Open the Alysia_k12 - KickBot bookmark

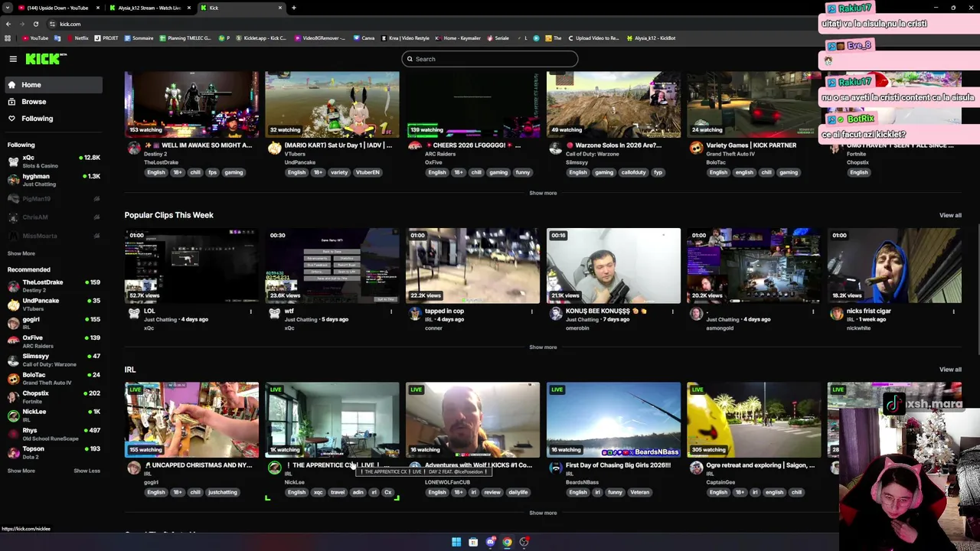pos(651,38)
